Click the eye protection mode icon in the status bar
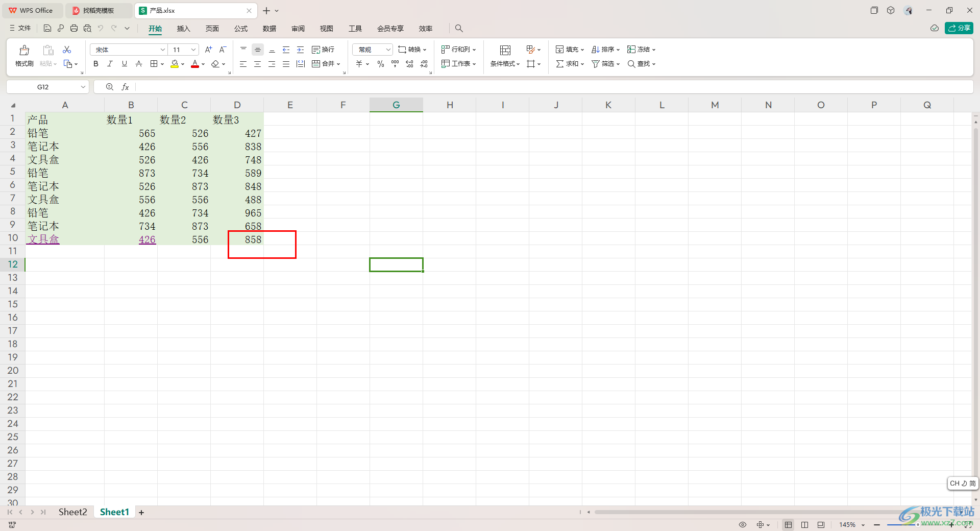This screenshot has width=980, height=531. coord(743,525)
